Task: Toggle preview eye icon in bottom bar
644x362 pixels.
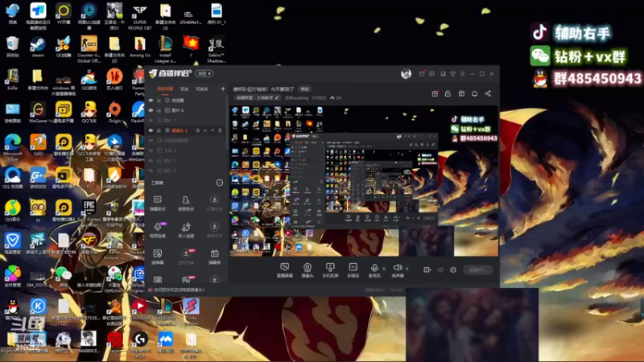Action: (440, 269)
